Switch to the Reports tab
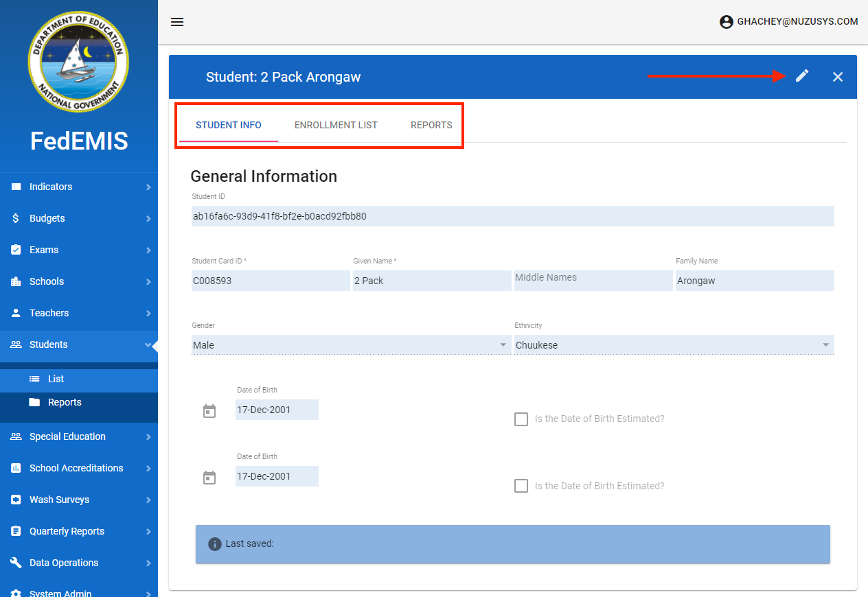This screenshot has width=868, height=597. click(431, 125)
